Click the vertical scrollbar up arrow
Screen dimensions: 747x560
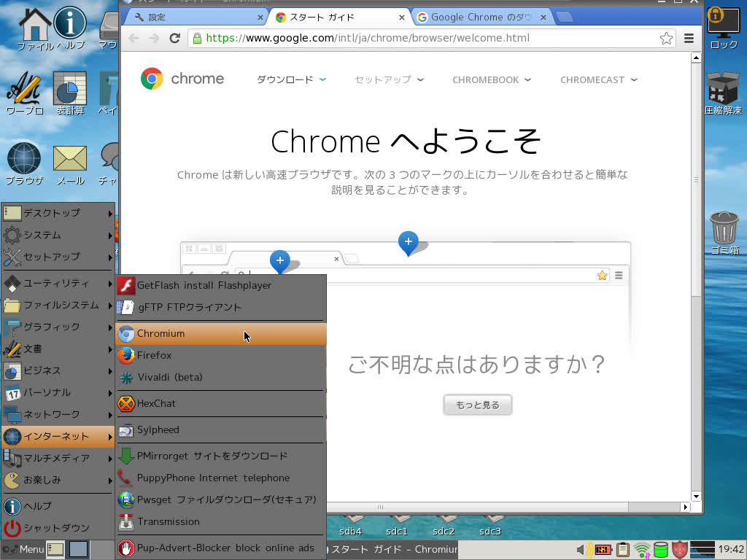pos(696,58)
